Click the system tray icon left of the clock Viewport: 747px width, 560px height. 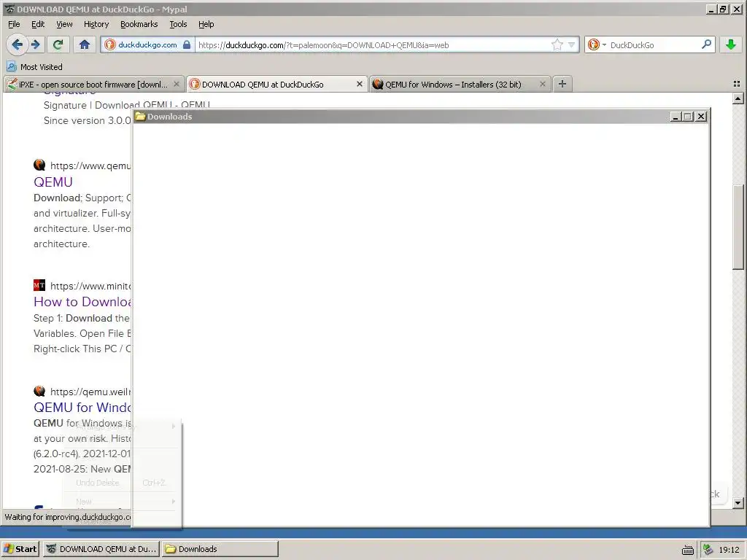coord(708,549)
